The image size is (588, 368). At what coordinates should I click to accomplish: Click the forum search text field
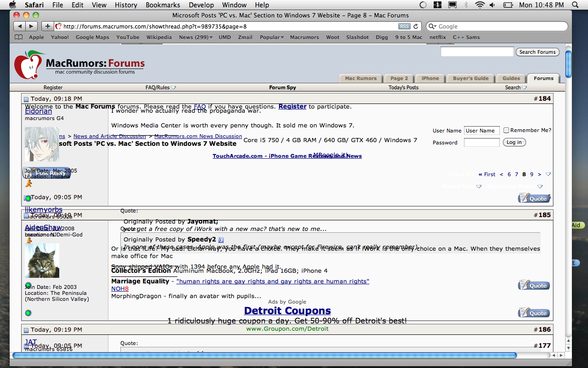click(x=477, y=52)
